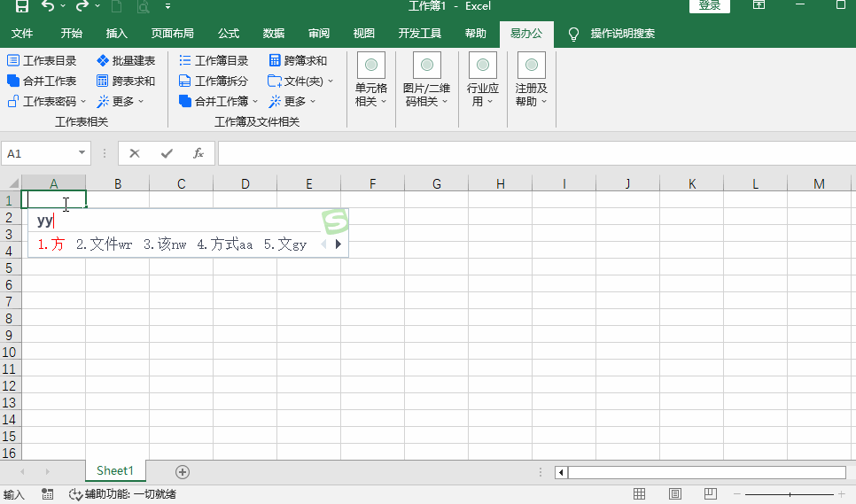Click the Select All corner triangle
The image size is (856, 504).
(13, 182)
